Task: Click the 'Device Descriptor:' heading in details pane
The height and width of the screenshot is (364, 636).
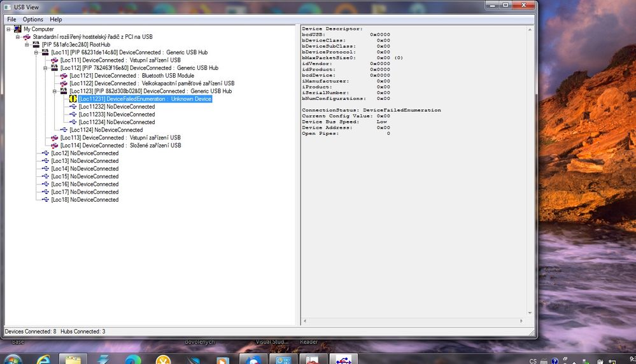Action: pyautogui.click(x=332, y=29)
